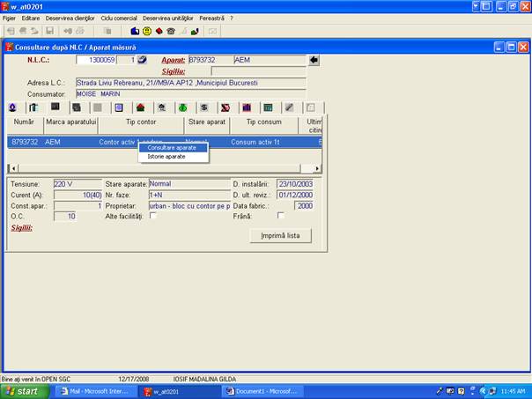Click the Aparat link label
532x399 pixels.
[x=174, y=60]
